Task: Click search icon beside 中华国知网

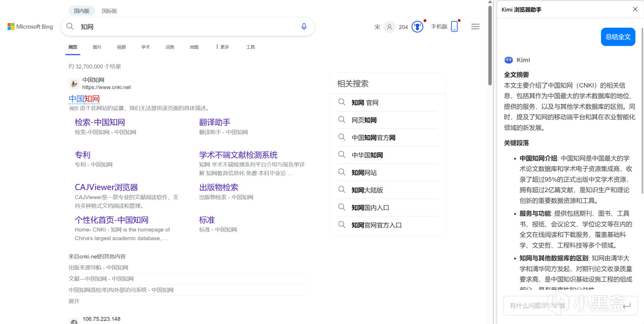Action: 342,155
